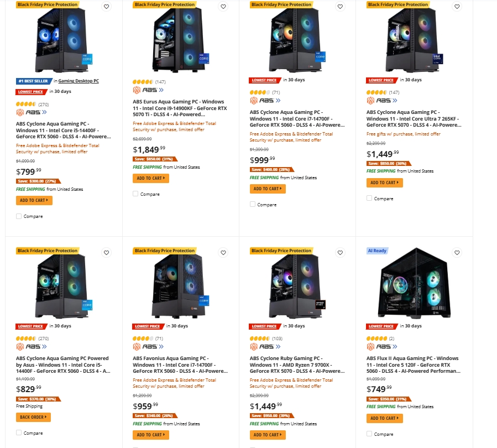Enable Compare for ABS Flux II Aqua
497x448 pixels.
pos(369,434)
